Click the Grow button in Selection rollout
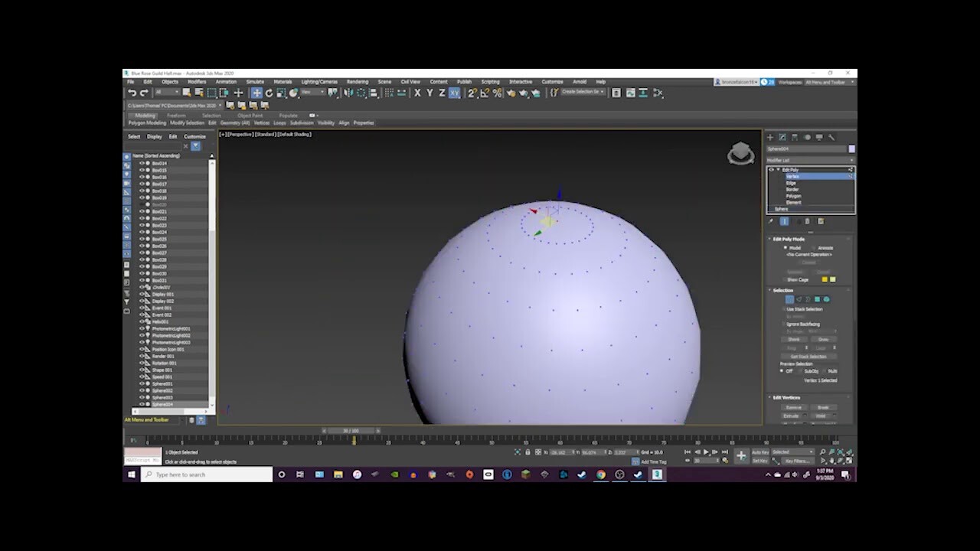Screen dimensions: 980x551 pos(824,339)
